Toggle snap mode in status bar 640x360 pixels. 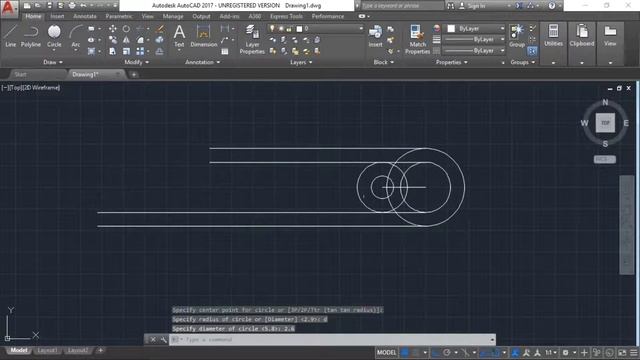pyautogui.click(x=416, y=352)
